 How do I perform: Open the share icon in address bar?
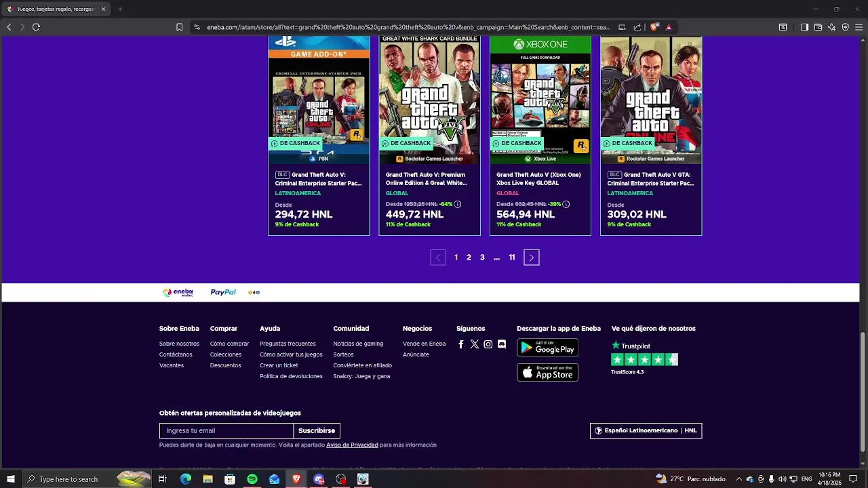637,27
